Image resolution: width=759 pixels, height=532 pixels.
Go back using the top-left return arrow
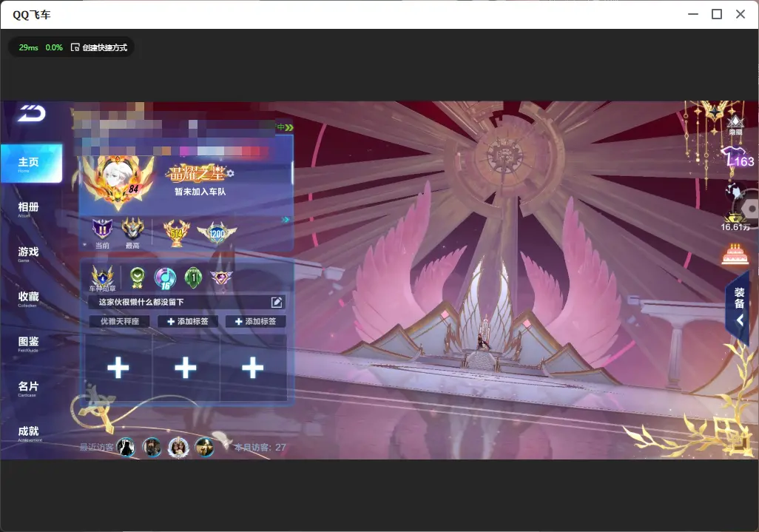32,113
